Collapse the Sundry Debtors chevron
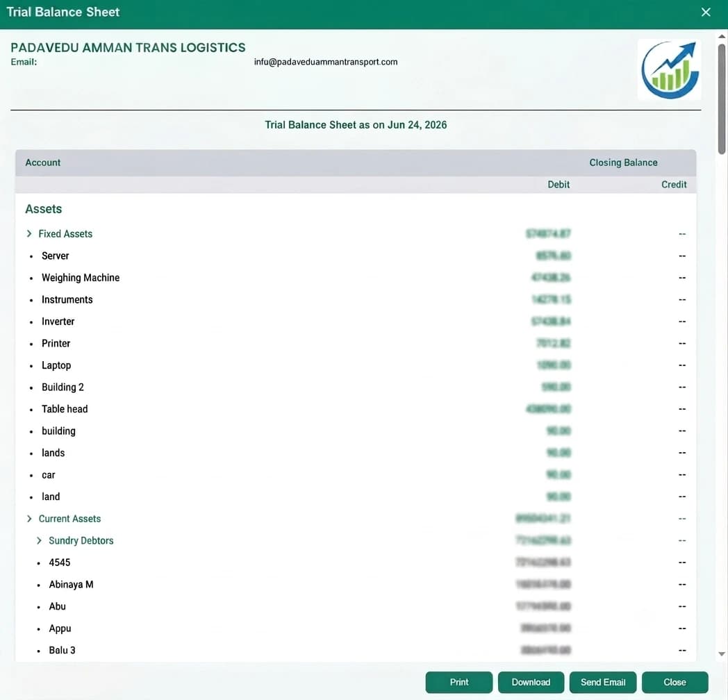728x700 pixels. click(x=39, y=540)
